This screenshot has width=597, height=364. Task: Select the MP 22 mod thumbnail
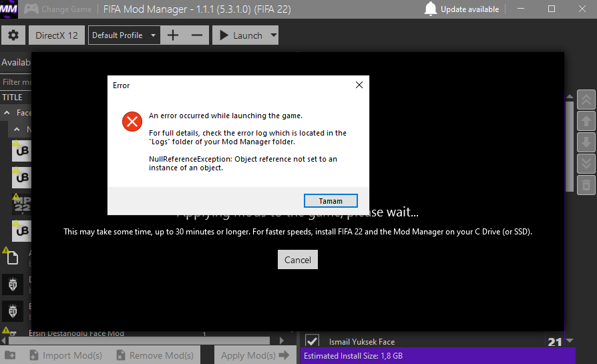click(21, 204)
